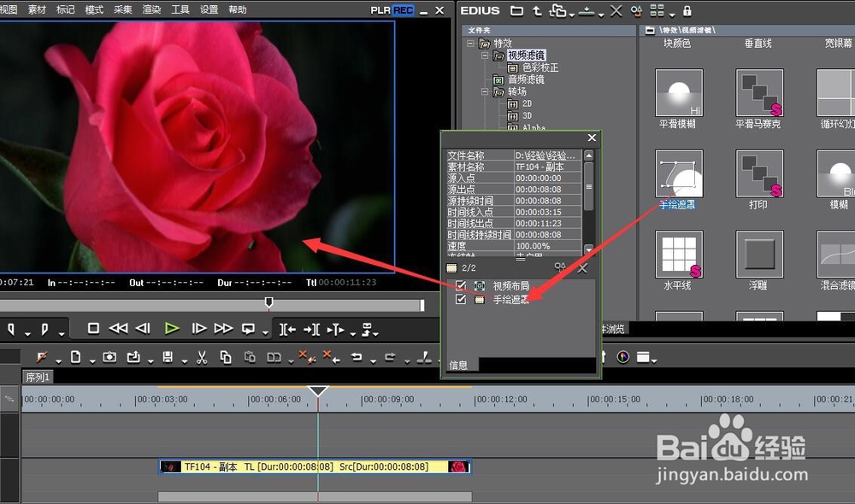Screen dimensions: 855x504
Task: Open the 素材 menu
Action: (x=37, y=9)
